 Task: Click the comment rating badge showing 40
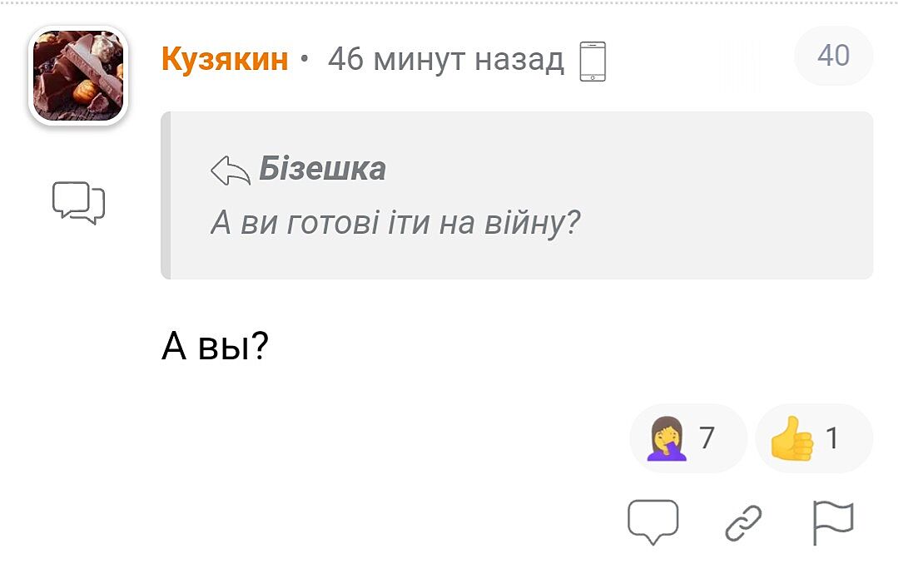click(833, 56)
